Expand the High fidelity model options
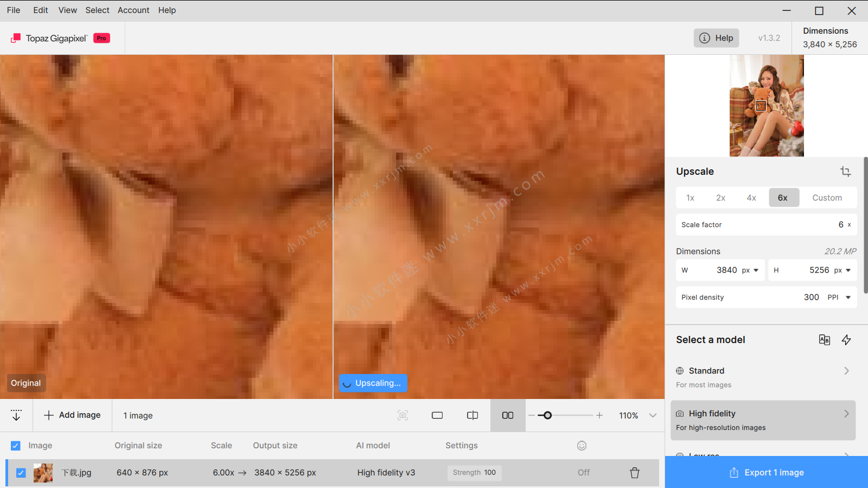 [x=846, y=414]
